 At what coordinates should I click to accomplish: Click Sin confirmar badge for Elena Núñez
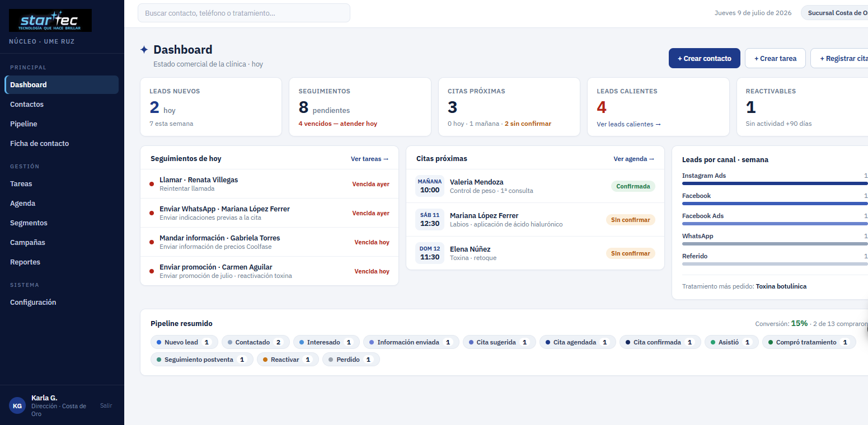[x=631, y=253]
